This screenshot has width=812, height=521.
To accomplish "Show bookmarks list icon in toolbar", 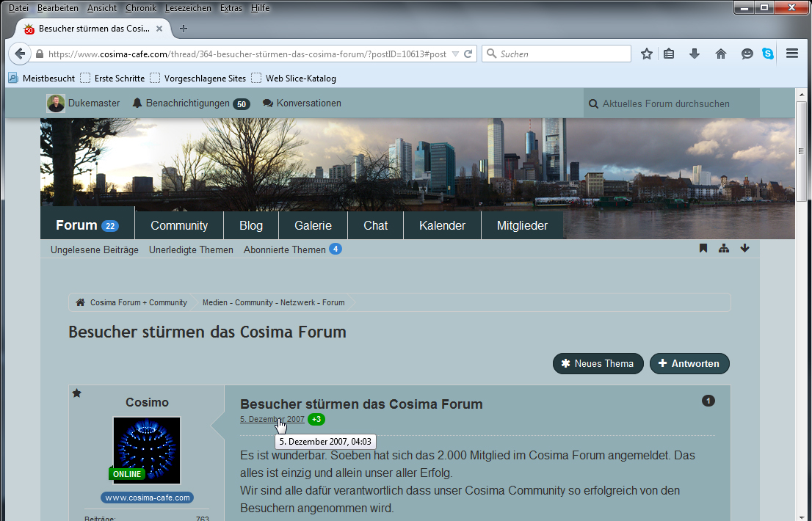I will pos(669,54).
